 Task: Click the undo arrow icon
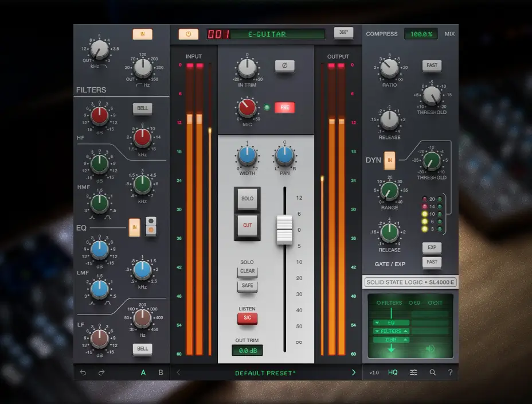[82, 372]
